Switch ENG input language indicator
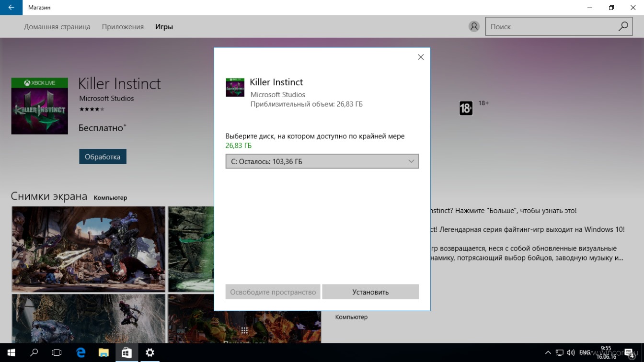 coord(585,353)
